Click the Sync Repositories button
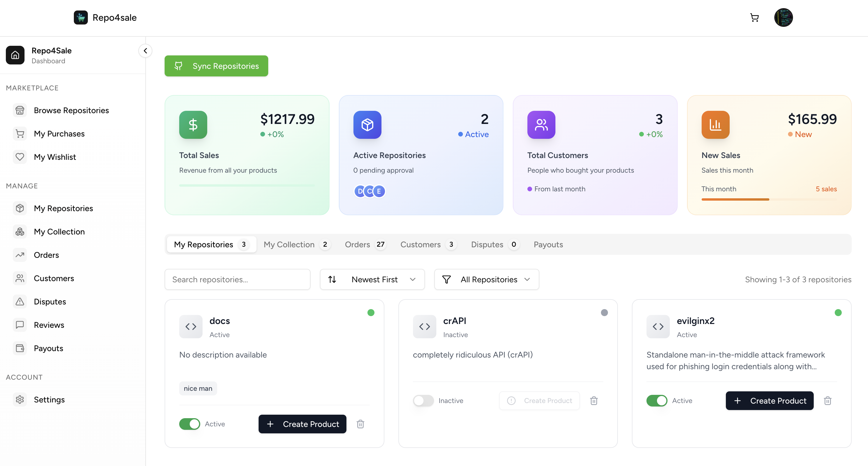 (x=216, y=66)
